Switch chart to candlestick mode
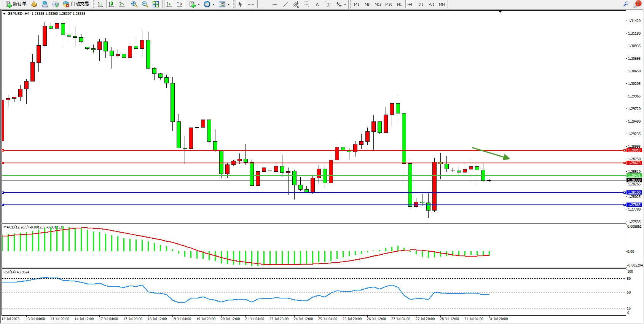 pos(111,4)
